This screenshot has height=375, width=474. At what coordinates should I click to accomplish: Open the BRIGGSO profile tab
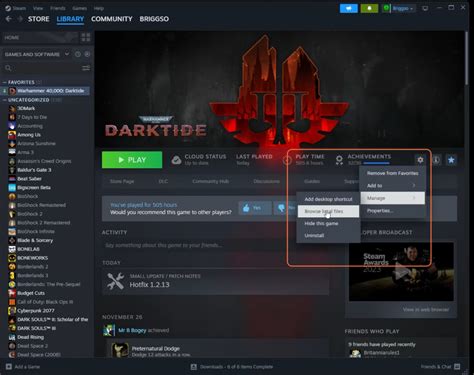(154, 19)
